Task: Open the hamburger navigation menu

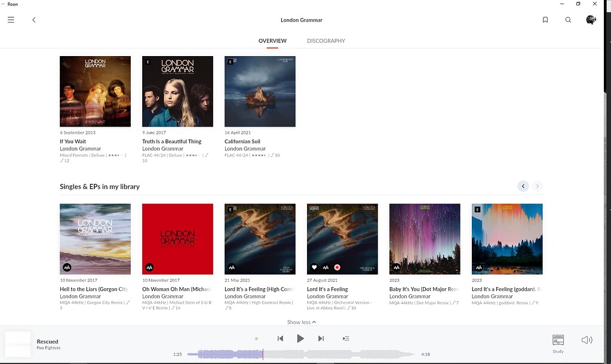Action: 10,19
